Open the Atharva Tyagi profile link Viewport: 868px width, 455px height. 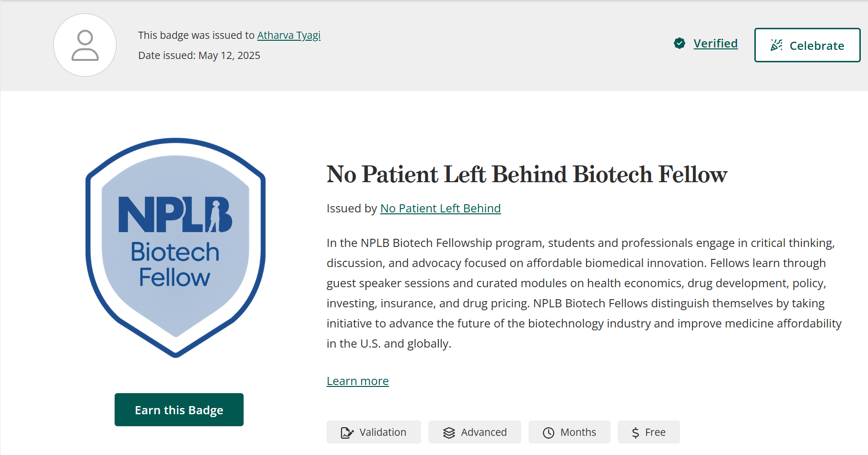coord(289,35)
